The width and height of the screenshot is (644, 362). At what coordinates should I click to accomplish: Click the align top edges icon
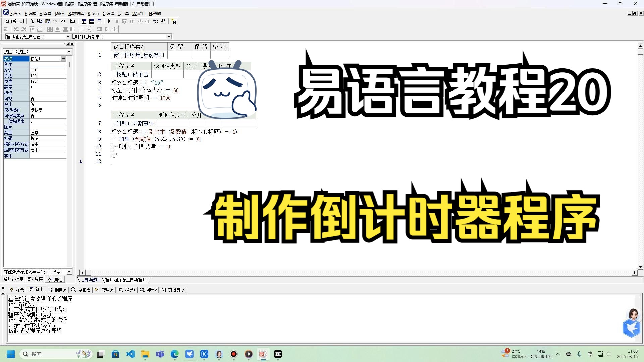pos(32,29)
